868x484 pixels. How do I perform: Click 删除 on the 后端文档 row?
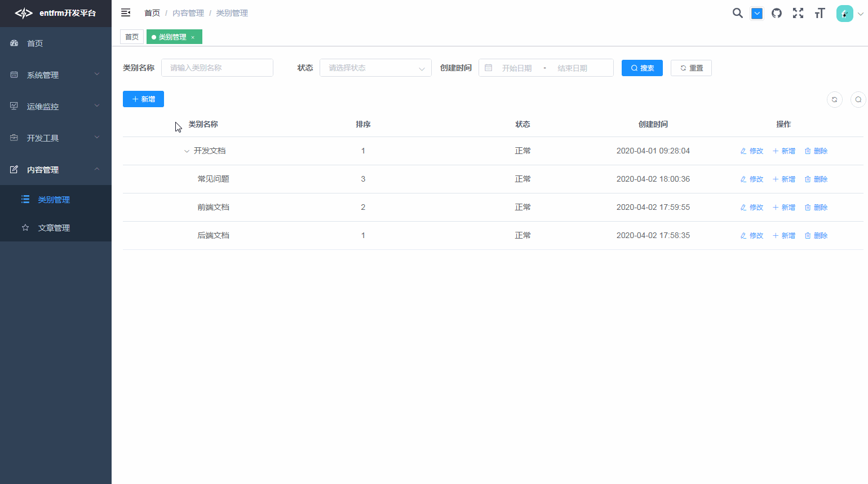click(x=816, y=235)
